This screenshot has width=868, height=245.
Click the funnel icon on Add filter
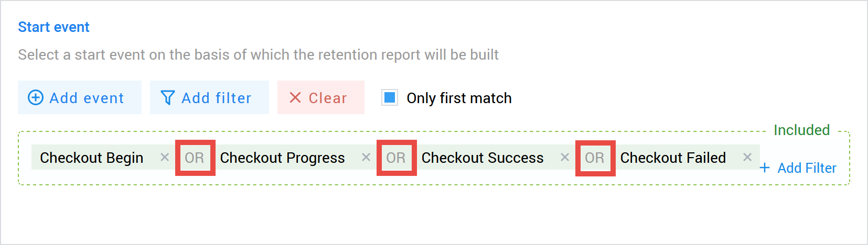[x=167, y=98]
